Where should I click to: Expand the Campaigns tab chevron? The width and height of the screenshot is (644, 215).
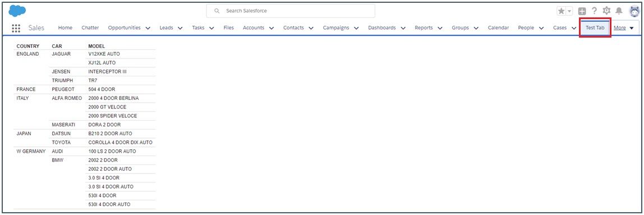pyautogui.click(x=356, y=28)
